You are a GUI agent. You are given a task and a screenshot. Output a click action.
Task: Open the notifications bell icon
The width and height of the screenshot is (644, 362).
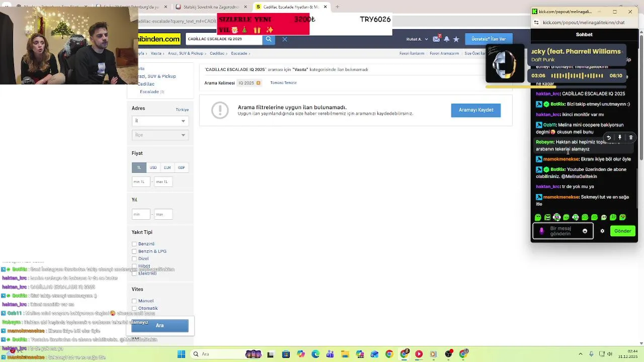pyautogui.click(x=446, y=39)
